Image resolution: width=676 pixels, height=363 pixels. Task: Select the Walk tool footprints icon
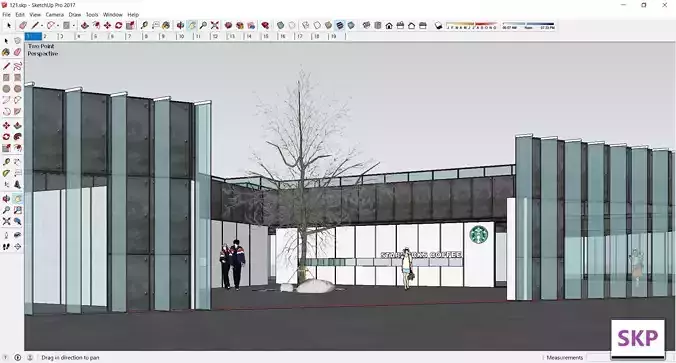[x=6, y=247]
